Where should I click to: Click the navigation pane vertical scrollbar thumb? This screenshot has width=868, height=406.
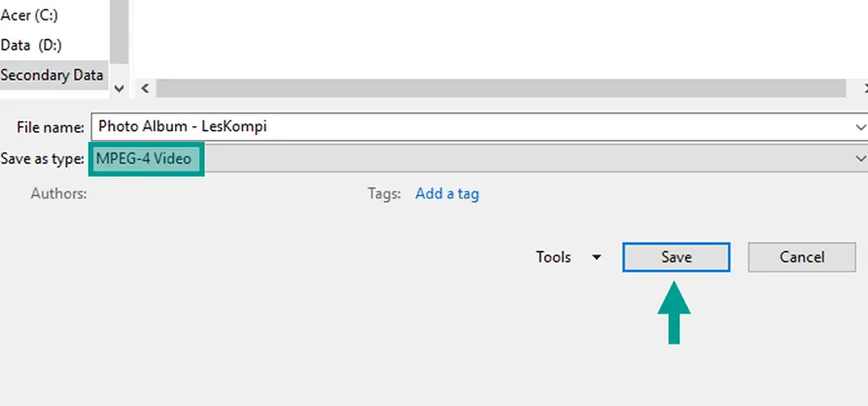tap(119, 31)
